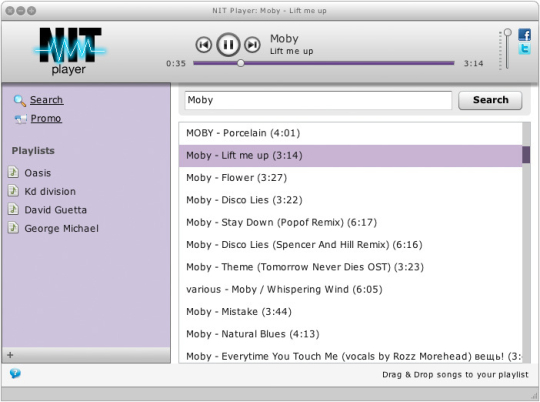This screenshot has height=402, width=540.
Task: Adjust the volume slider knob
Action: pyautogui.click(x=507, y=32)
